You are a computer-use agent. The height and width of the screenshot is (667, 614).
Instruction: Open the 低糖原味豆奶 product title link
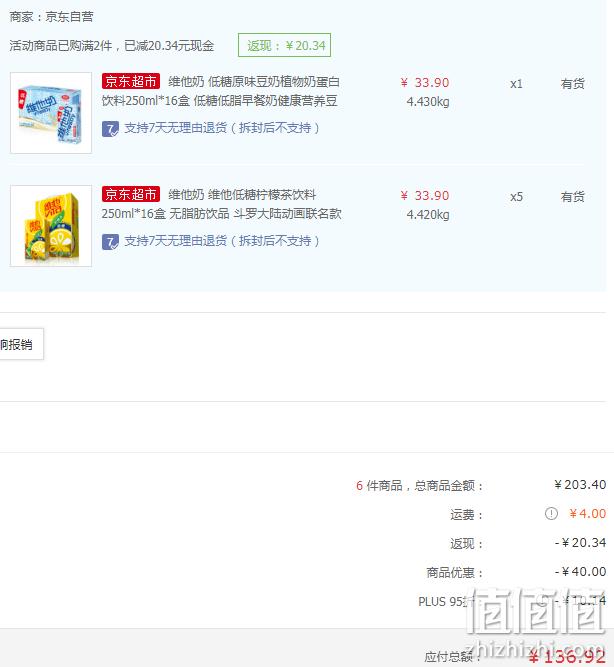220,91
